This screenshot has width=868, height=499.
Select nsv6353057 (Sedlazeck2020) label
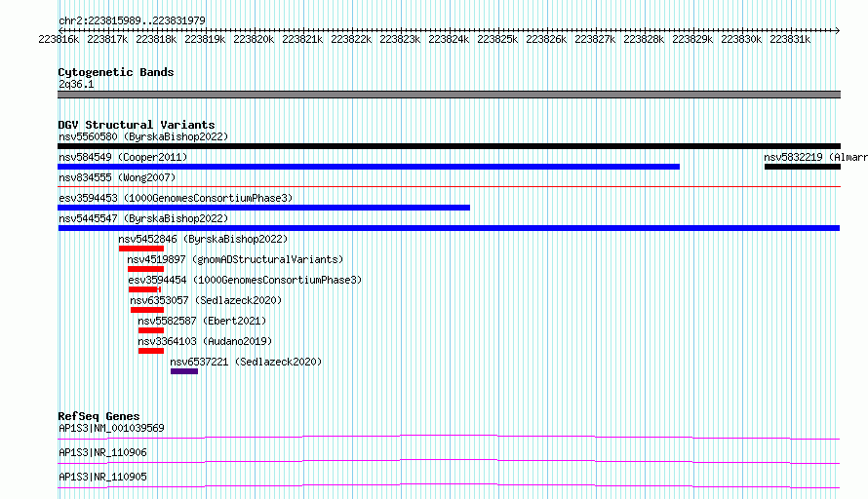[206, 300]
